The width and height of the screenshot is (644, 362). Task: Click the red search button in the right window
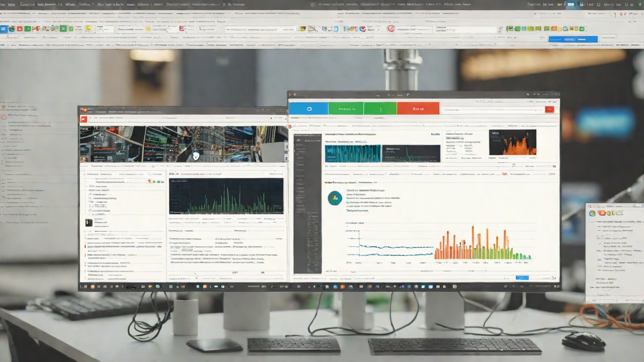click(x=549, y=109)
